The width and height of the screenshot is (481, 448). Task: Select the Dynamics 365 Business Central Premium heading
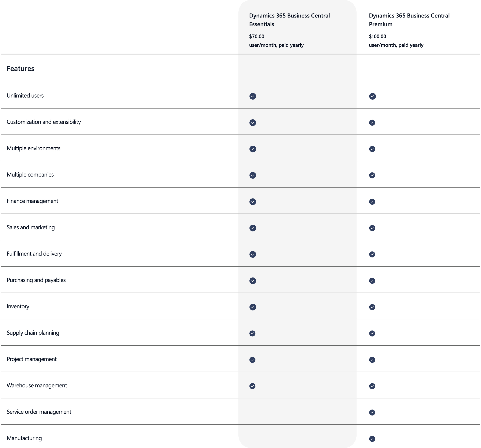(x=409, y=20)
